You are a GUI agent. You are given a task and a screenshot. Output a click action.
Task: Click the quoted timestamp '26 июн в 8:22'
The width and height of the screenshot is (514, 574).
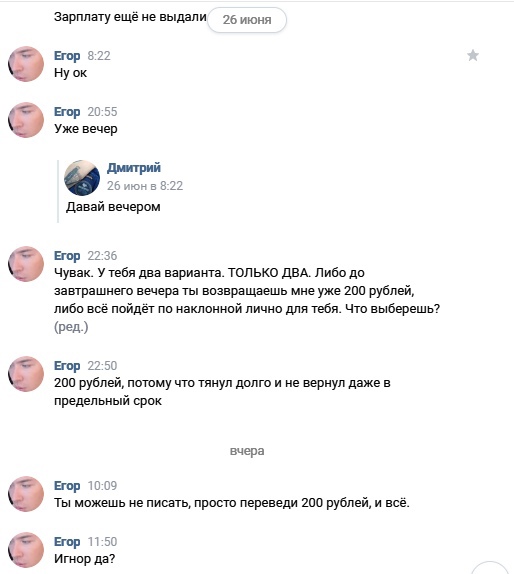(x=145, y=186)
